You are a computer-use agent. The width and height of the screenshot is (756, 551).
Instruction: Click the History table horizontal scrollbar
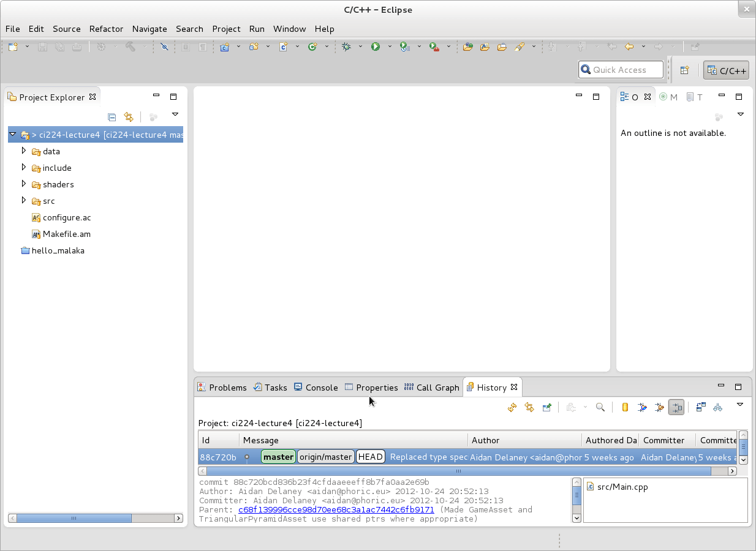click(458, 471)
